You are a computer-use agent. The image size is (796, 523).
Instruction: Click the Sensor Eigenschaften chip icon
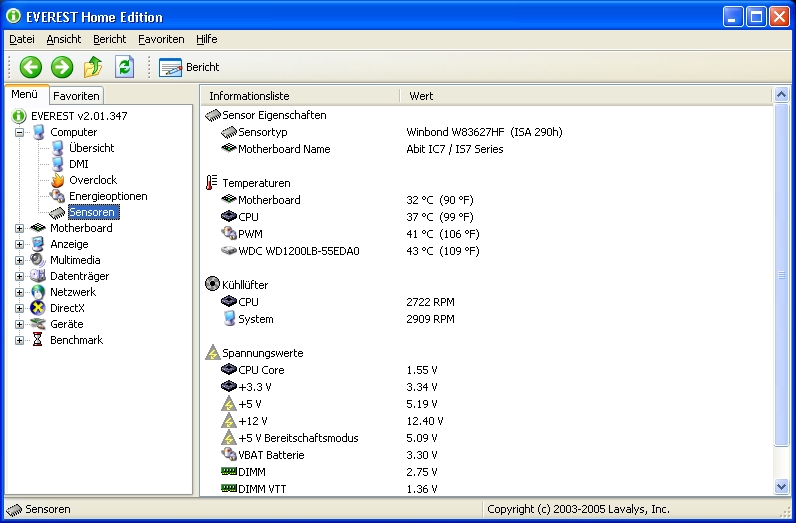pos(213,116)
